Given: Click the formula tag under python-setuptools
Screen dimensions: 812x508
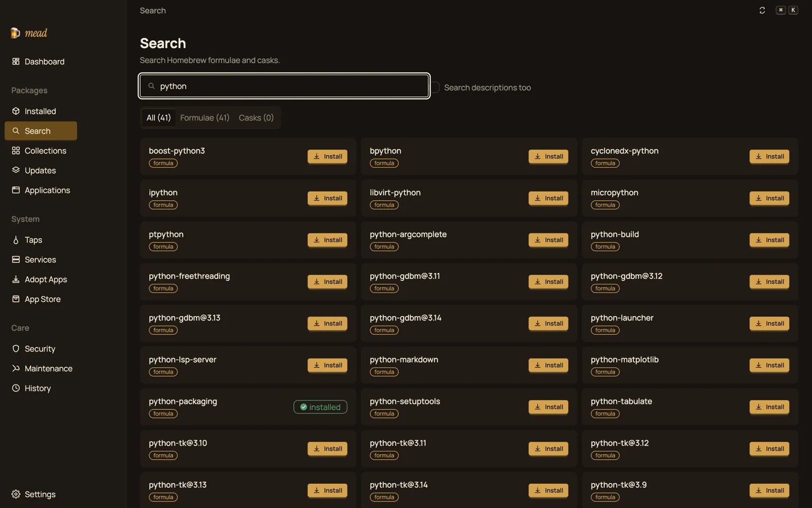Looking at the screenshot, I should click(x=384, y=414).
